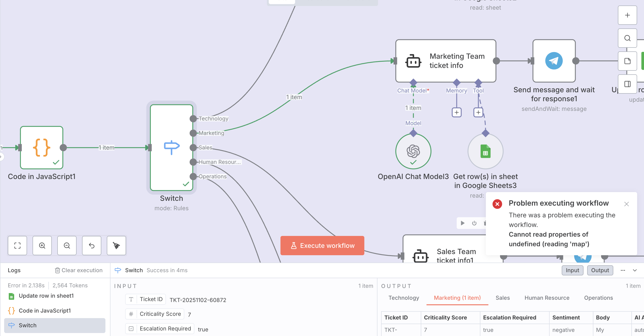Click the tidy up workflow broom icon
The width and height of the screenshot is (644, 336).
pos(116,245)
